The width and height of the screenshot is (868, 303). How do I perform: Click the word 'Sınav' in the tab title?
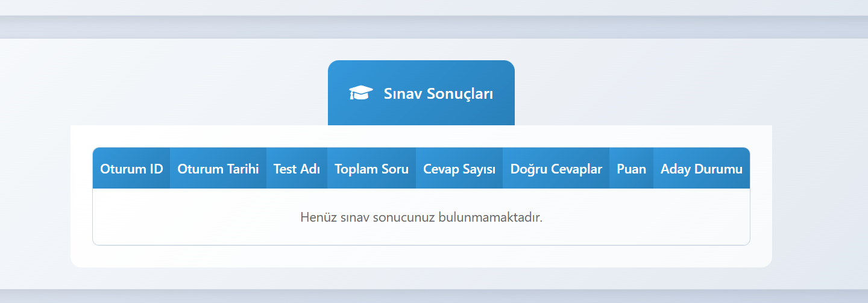(x=403, y=94)
